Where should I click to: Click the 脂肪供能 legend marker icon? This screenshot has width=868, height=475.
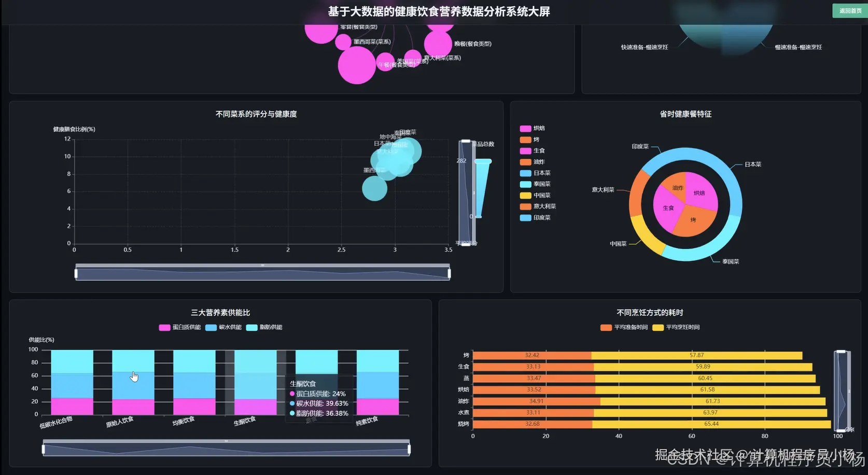[251, 327]
